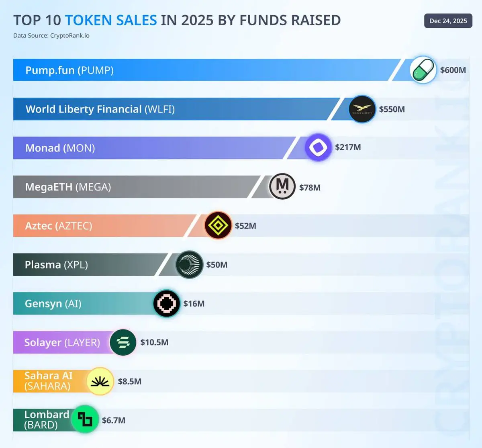Click the Plasma (XPL) dark bar label

point(56,265)
